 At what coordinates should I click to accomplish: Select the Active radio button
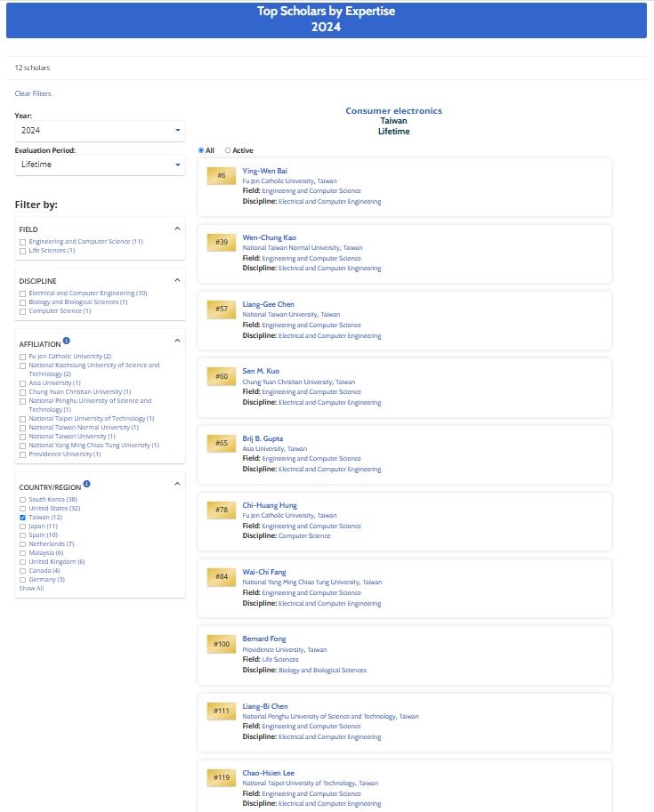(228, 150)
